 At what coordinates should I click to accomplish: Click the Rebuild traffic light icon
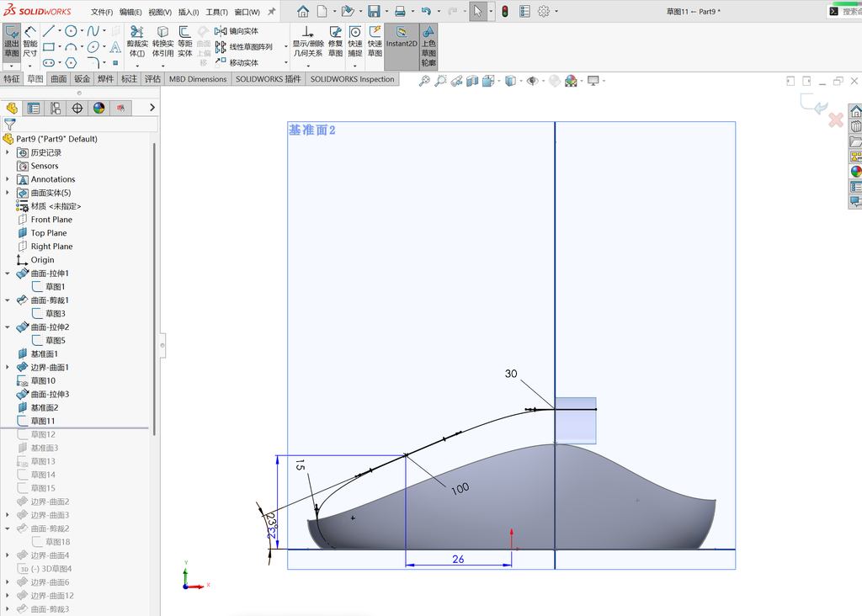coord(505,11)
